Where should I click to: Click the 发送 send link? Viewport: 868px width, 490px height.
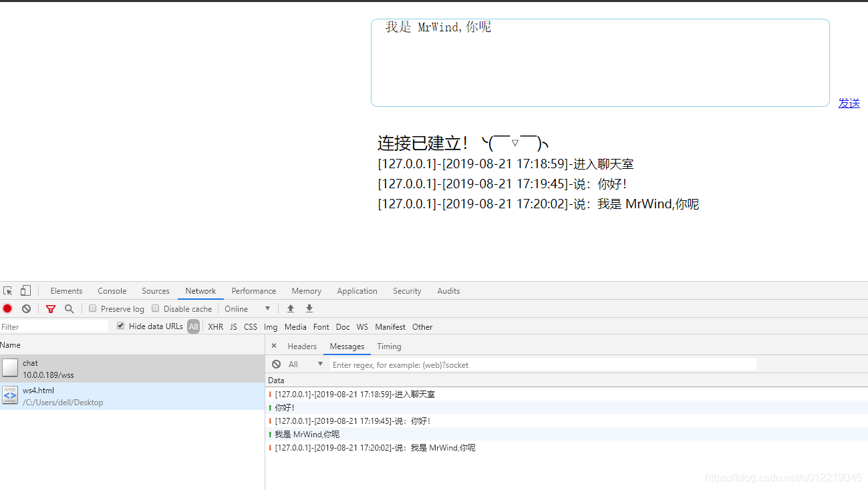[849, 103]
